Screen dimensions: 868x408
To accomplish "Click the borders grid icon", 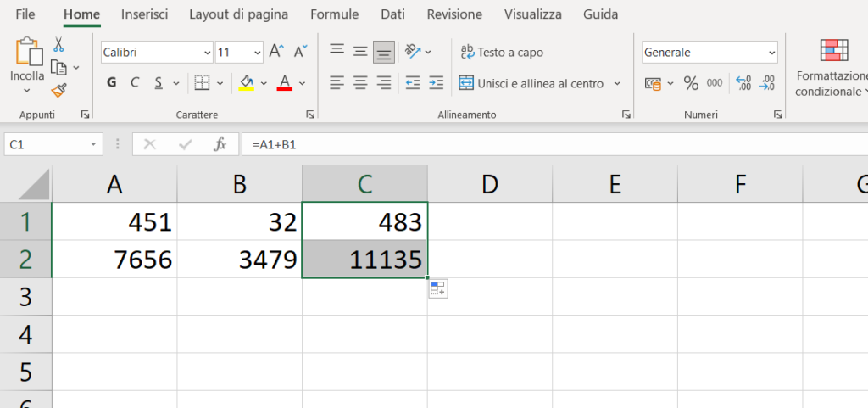I will [203, 83].
